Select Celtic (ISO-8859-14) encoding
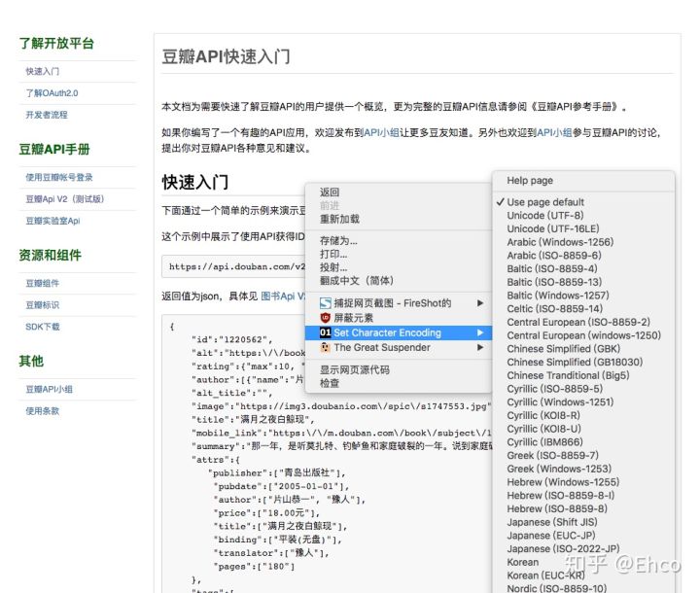 pos(555,308)
